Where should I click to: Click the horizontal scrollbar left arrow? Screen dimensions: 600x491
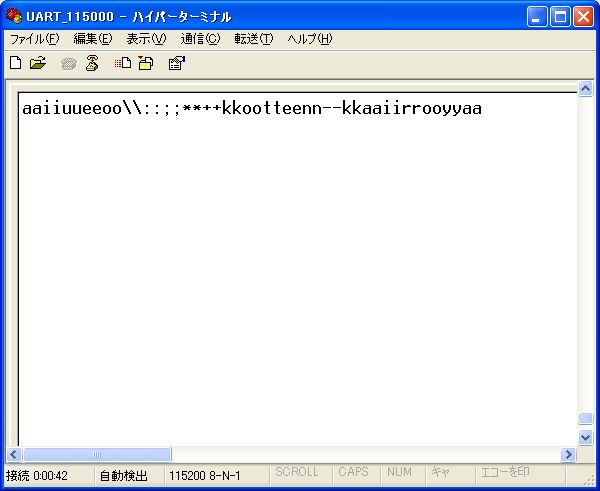(x=14, y=454)
